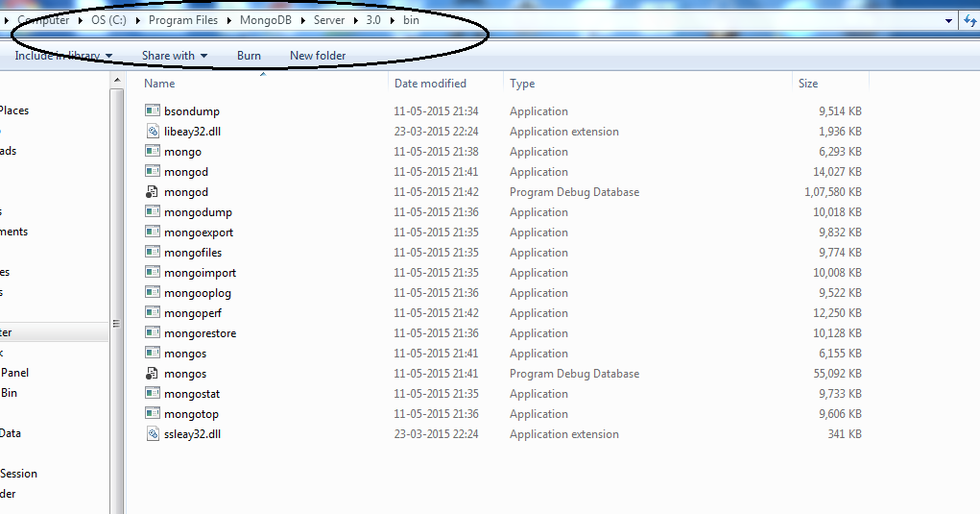
Task: Click the mongod Application row icon
Action: tap(153, 171)
